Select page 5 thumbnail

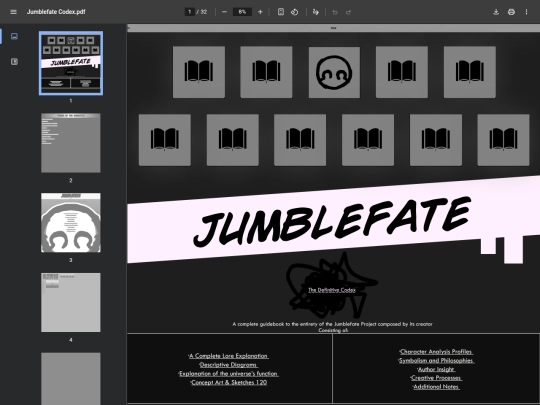tap(71, 378)
